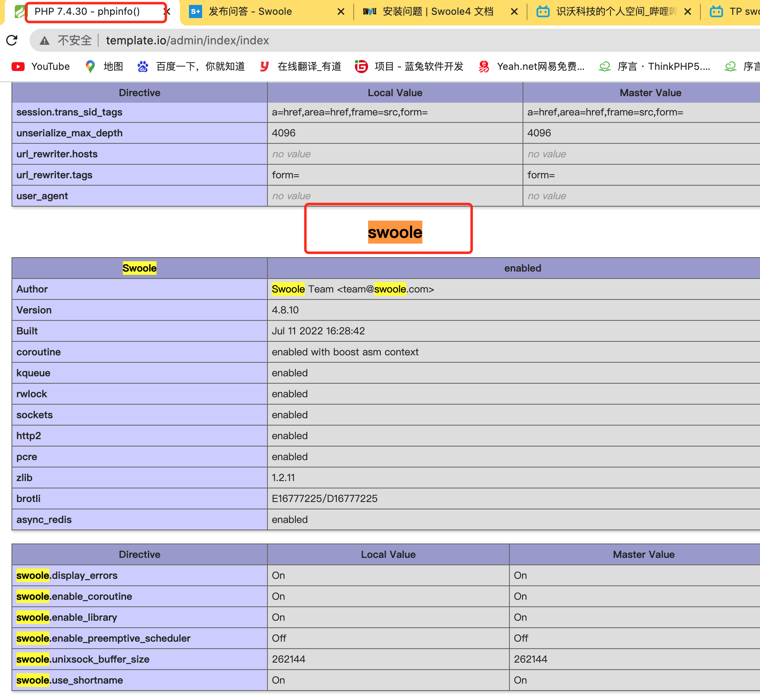This screenshot has height=700, width=760.
Task: Click the bilibili favicon of 识沃科技 tab
Action: click(x=543, y=12)
